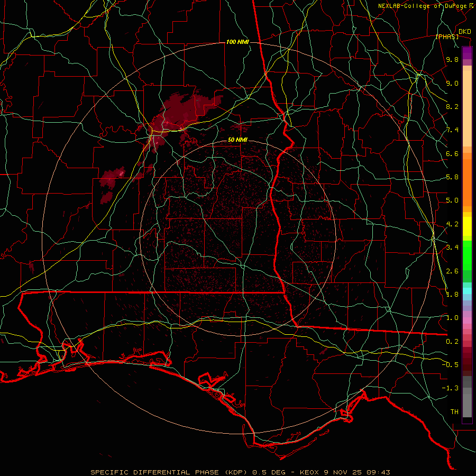Click the 3.4 scale value

click(452, 248)
